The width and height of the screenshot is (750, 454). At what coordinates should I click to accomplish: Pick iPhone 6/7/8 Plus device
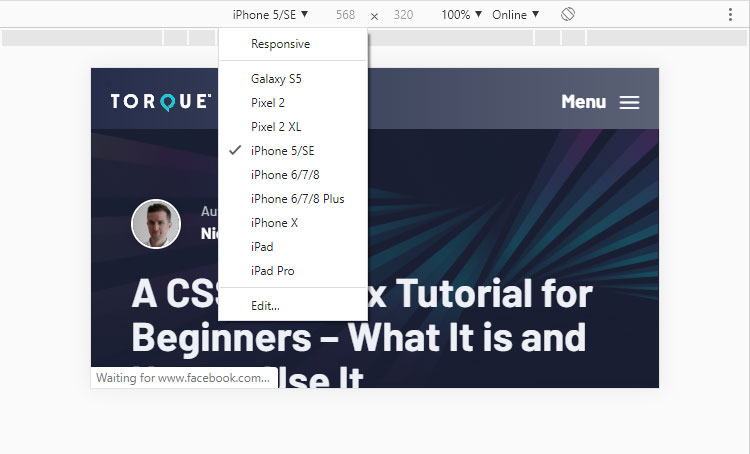[293, 199]
